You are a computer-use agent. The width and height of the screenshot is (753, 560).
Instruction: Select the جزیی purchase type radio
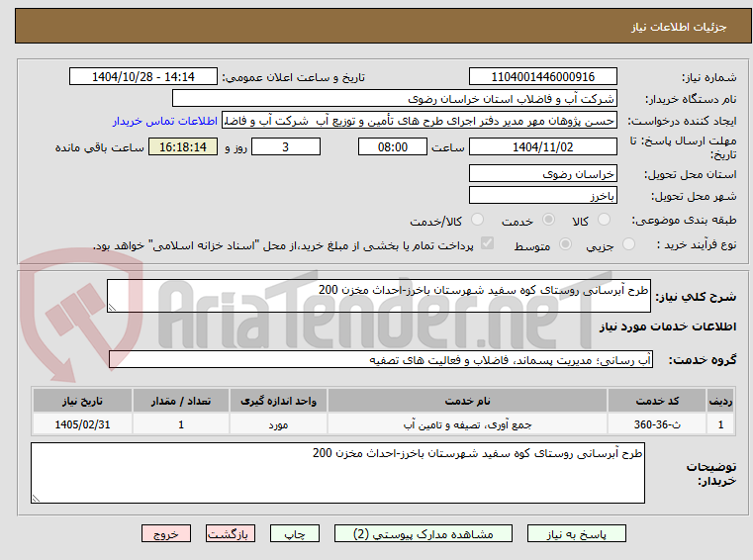(x=628, y=244)
